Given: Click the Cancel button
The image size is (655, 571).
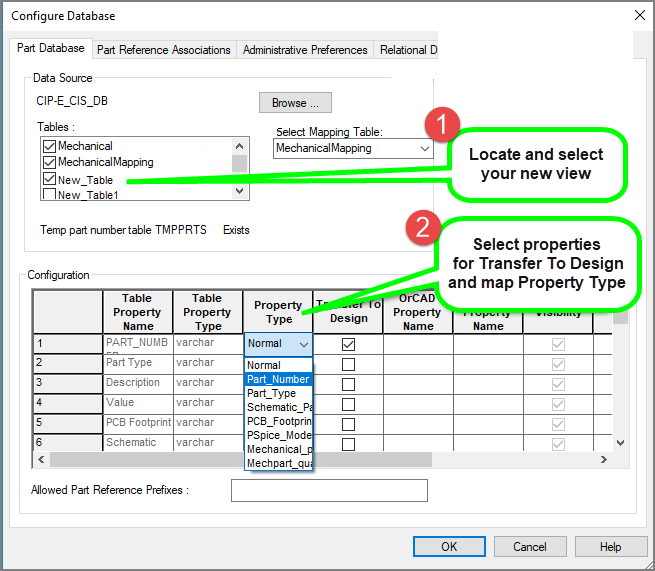Looking at the screenshot, I should 530,547.
